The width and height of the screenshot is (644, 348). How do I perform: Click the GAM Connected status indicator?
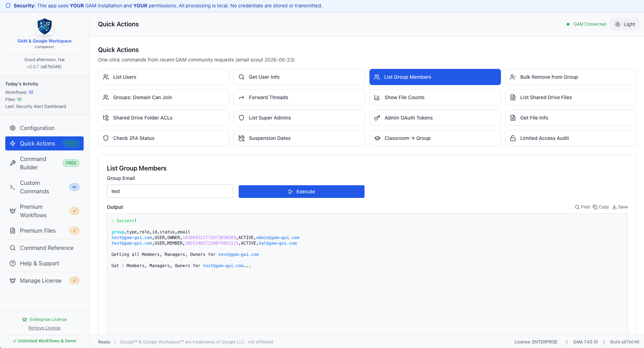(586, 24)
